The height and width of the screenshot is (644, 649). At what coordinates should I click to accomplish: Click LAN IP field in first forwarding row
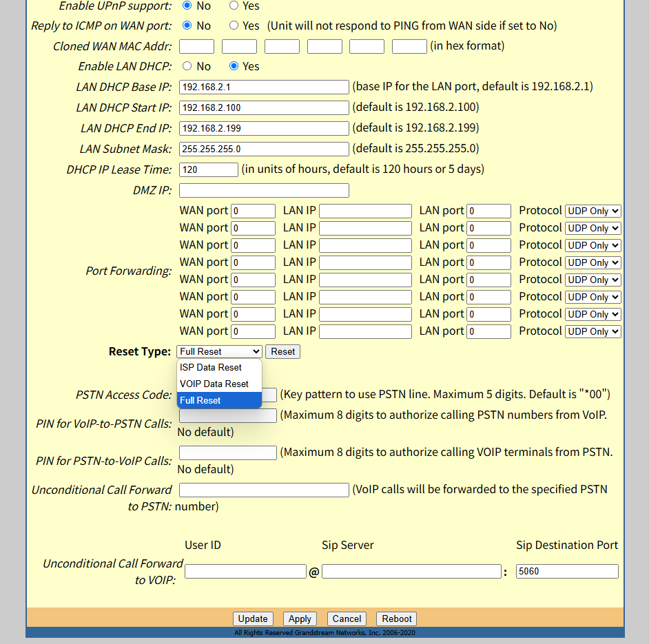[x=365, y=211]
